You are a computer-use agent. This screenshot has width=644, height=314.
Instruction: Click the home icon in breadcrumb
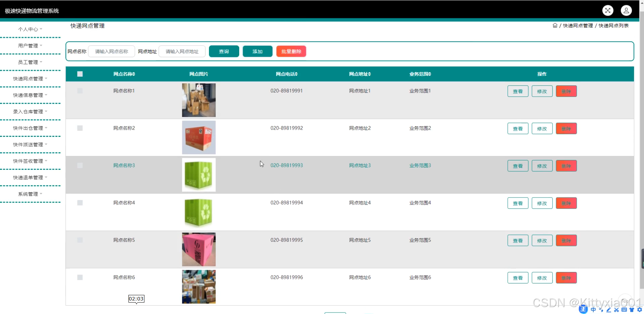555,25
